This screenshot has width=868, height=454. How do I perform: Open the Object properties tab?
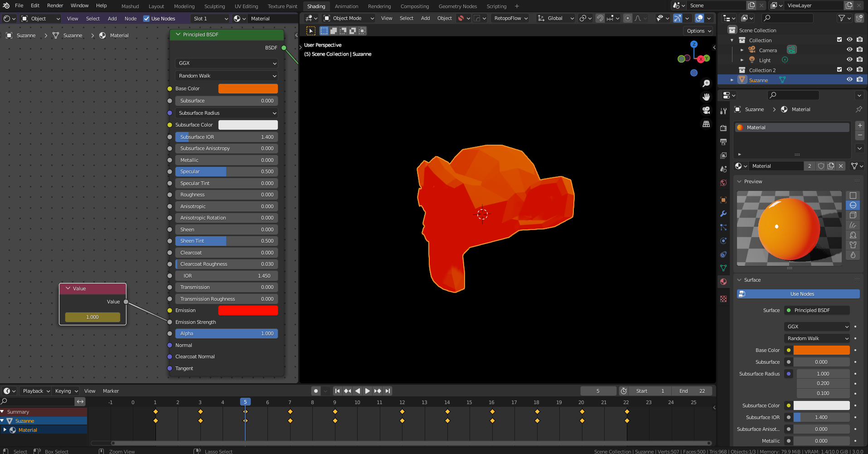[723, 200]
